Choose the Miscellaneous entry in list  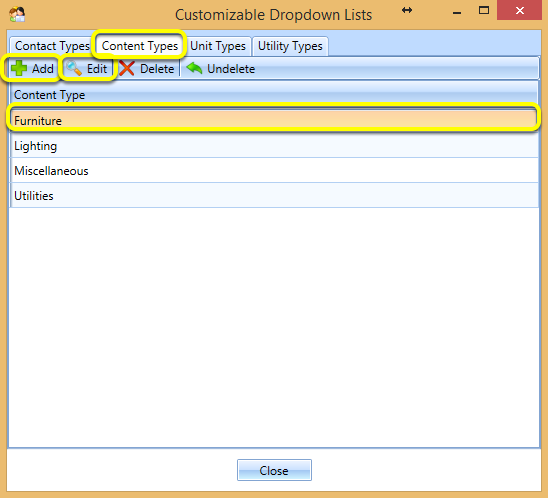274,171
